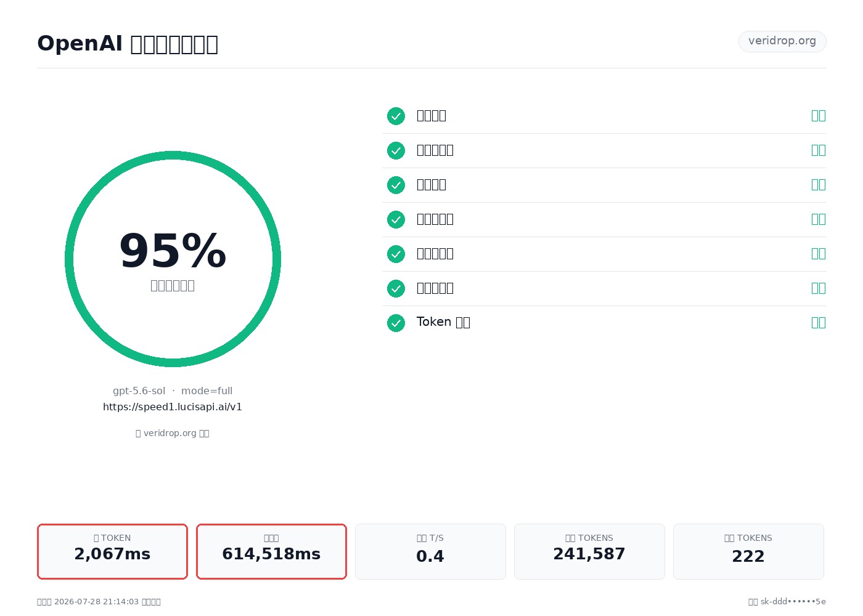
Task: Click the fifth green check icon in the list
Action: (396, 254)
